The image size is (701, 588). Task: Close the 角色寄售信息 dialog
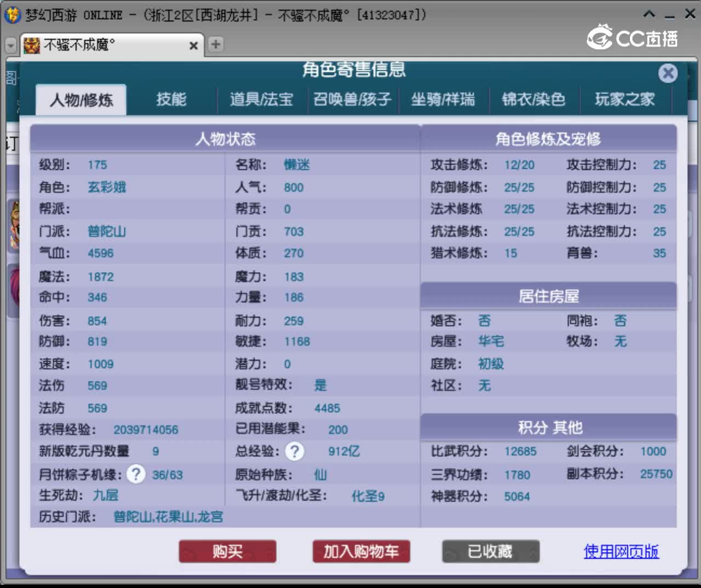(x=668, y=73)
